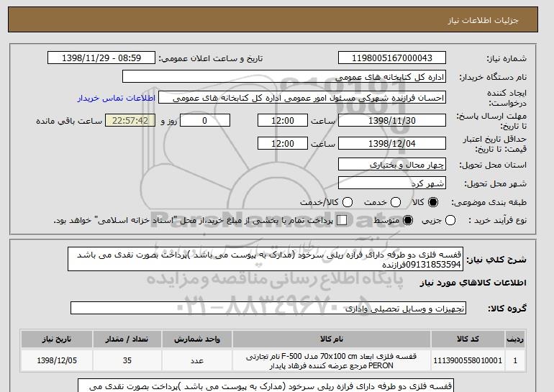Click the need number field 1198005167000043
Image resolution: width=554 pixels, height=392 pixels.
pyautogui.click(x=392, y=58)
